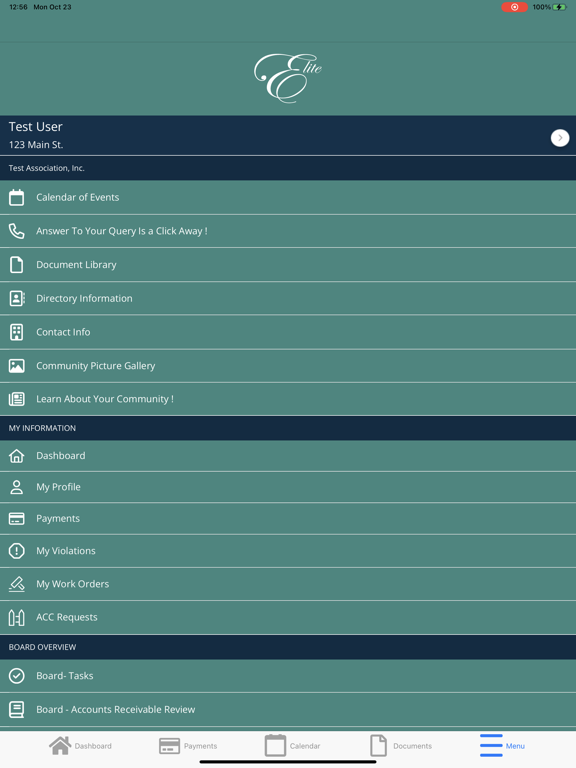576x768 pixels.
Task: Switch to the Payments tab in bottom bar
Action: click(x=188, y=746)
